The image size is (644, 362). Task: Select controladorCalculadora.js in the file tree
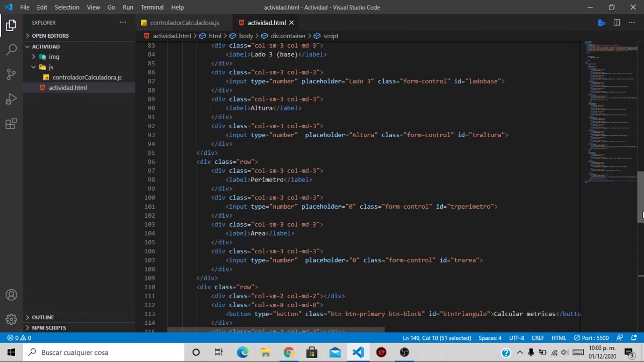pyautogui.click(x=87, y=77)
